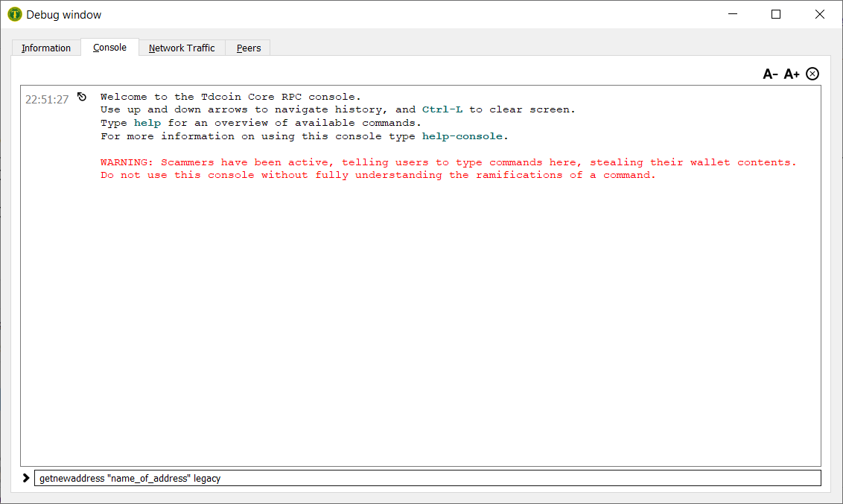Click the prompt chevron beside command input
The width and height of the screenshot is (843, 504).
[26, 478]
